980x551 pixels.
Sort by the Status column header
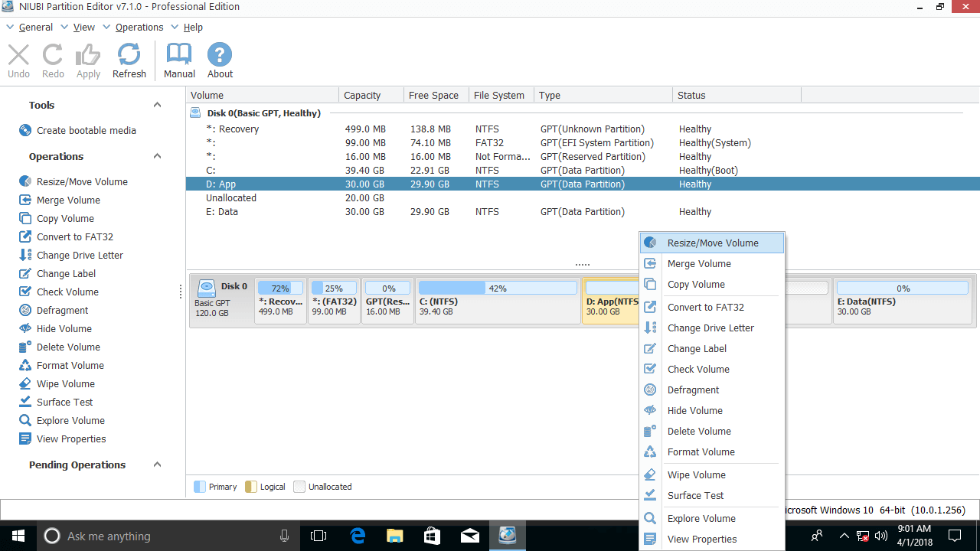[737, 95]
